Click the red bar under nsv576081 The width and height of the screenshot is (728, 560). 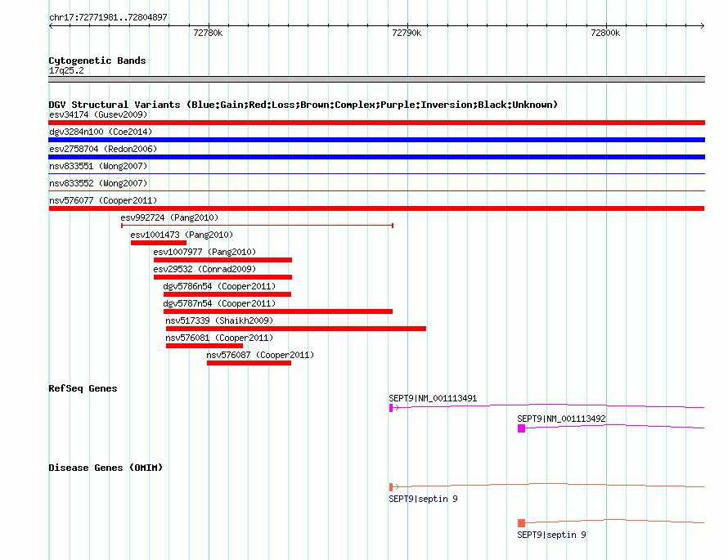204,346
